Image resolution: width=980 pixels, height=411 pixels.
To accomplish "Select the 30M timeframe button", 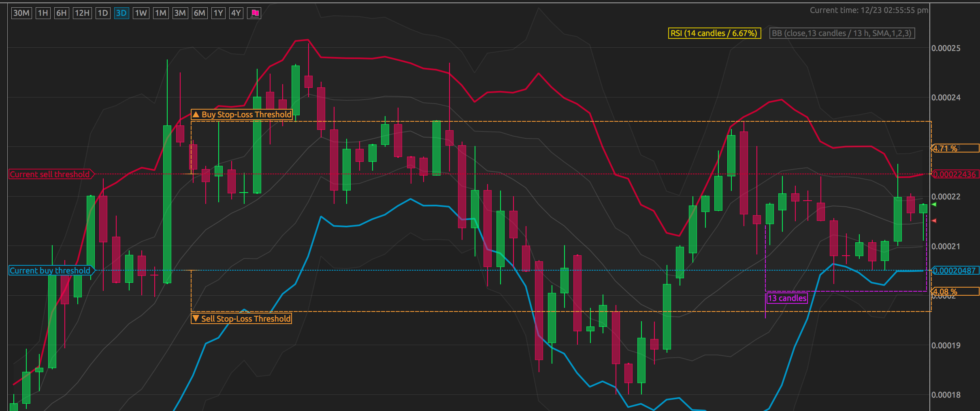I will (21, 13).
